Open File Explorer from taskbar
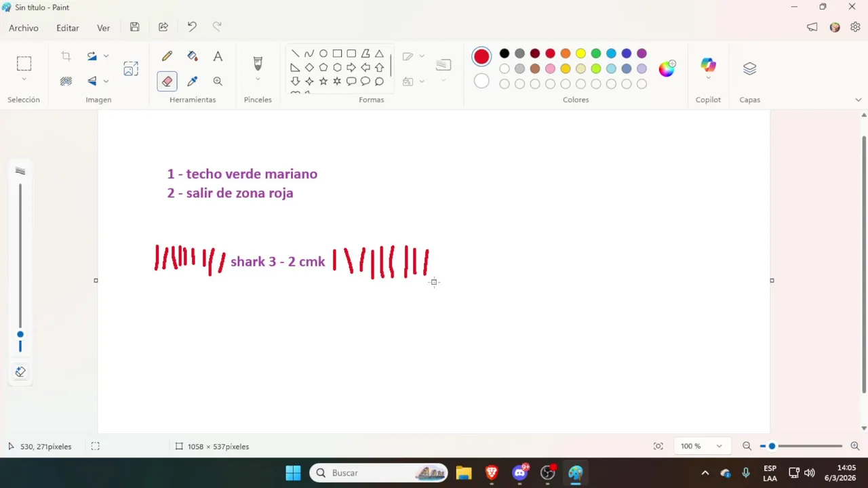 tap(464, 473)
